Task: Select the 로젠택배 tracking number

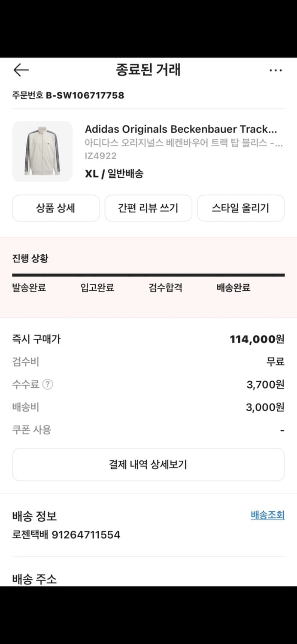Action: [65, 535]
